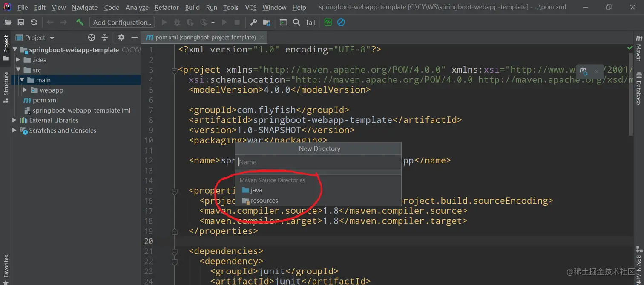Choose java Maven source directory
The height and width of the screenshot is (285, 644).
(x=318, y=190)
